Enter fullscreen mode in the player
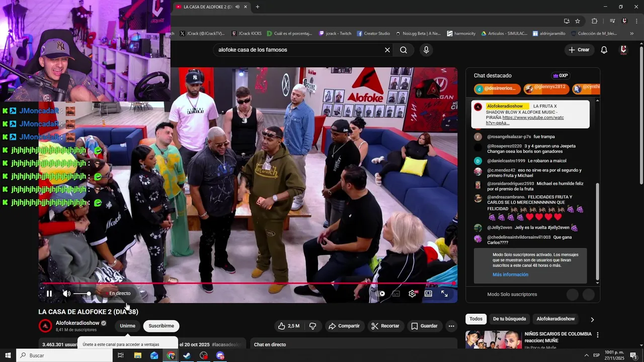Image resolution: width=644 pixels, height=362 pixels. (444, 294)
